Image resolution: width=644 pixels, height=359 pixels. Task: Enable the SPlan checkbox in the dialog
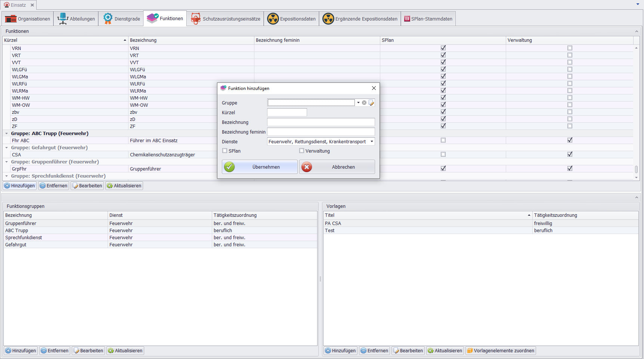tap(225, 151)
